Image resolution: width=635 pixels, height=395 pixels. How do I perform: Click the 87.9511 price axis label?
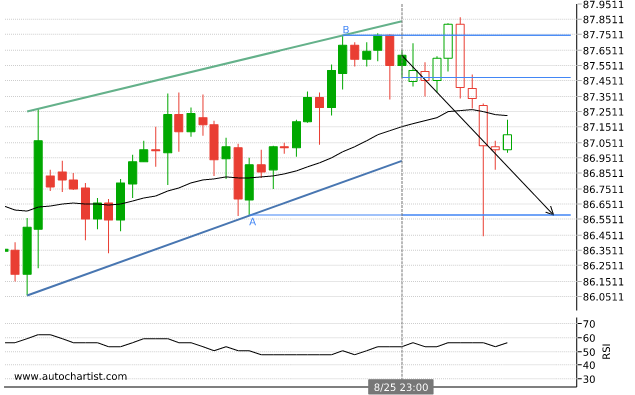click(603, 4)
